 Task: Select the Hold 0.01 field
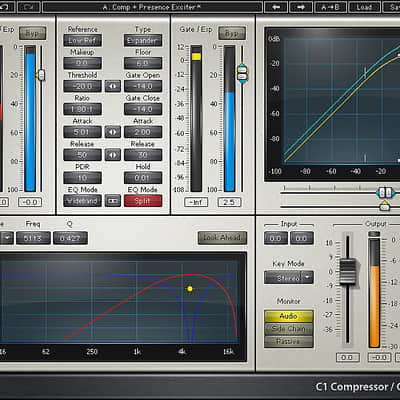(x=143, y=178)
